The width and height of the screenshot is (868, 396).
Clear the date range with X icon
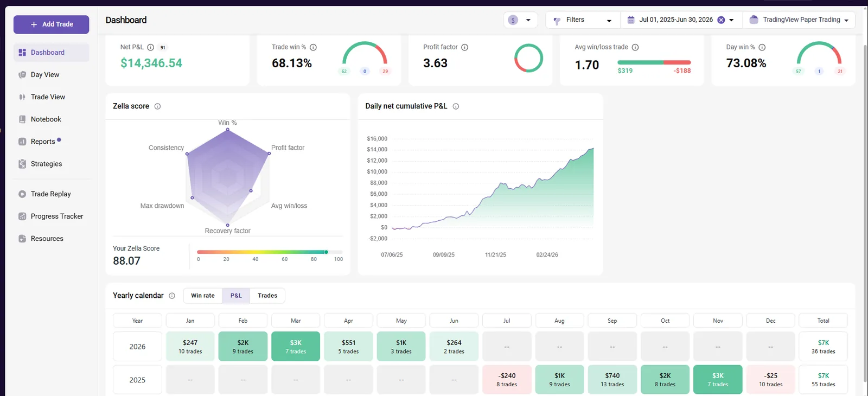pos(721,20)
